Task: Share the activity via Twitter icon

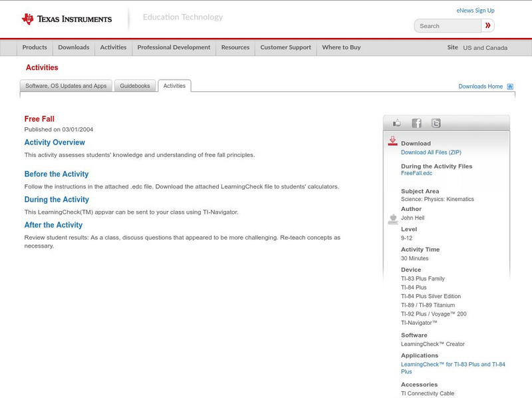Action: [x=436, y=123]
